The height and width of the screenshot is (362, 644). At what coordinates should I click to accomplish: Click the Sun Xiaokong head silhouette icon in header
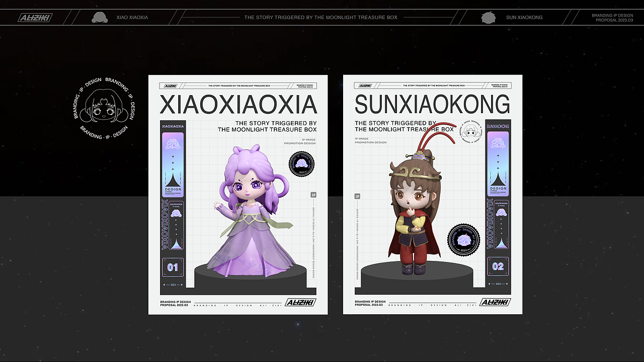tap(488, 18)
